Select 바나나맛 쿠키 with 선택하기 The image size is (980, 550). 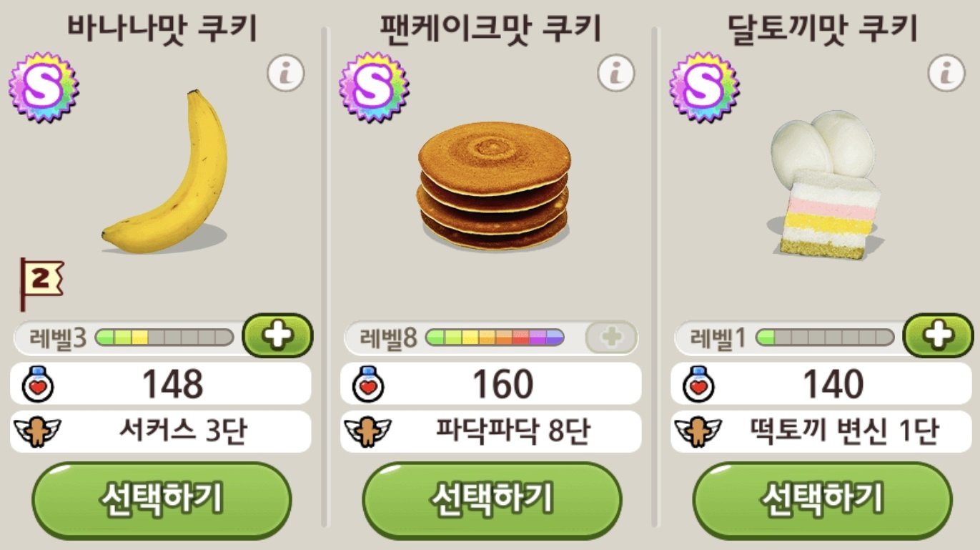coord(162,499)
